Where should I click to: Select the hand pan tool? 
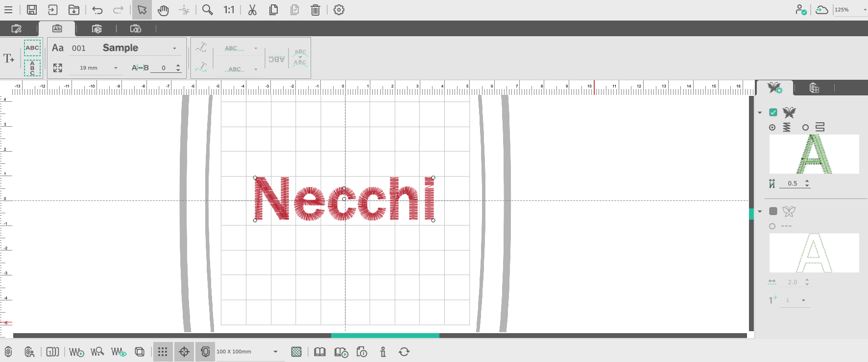[163, 10]
